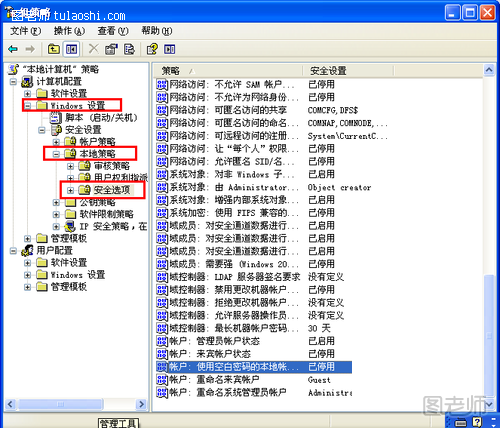Click the policy list vertical scrollbar up arrow
500x428 pixels.
pyautogui.click(x=489, y=70)
